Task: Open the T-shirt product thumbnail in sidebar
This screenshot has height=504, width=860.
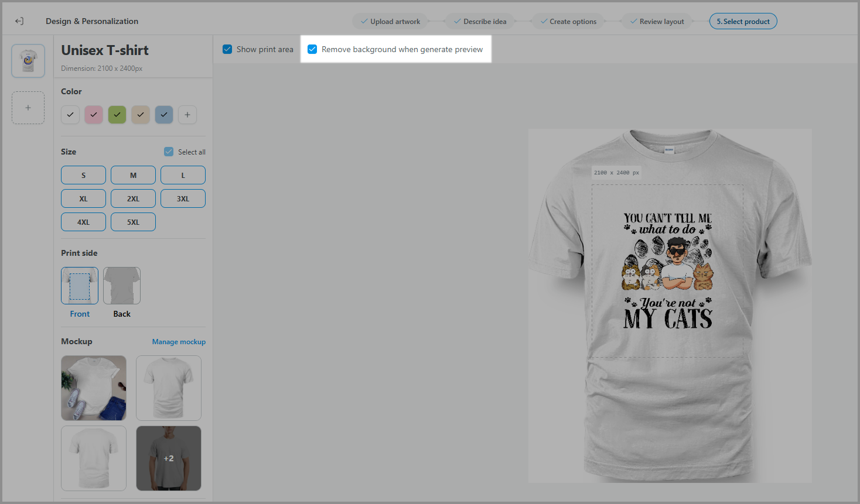Action: (x=28, y=61)
